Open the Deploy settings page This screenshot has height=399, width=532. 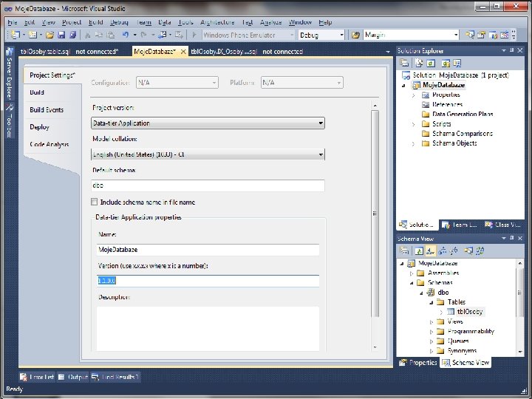pyautogui.click(x=39, y=127)
